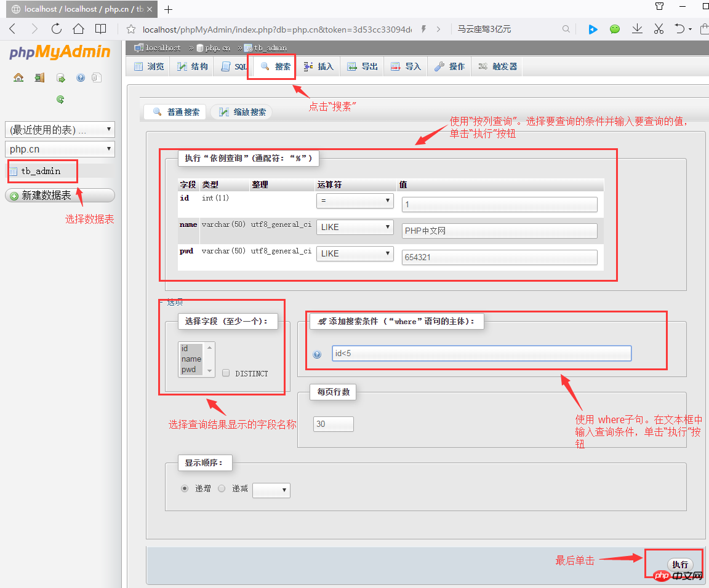Open the 搜索 search tab

pos(275,66)
